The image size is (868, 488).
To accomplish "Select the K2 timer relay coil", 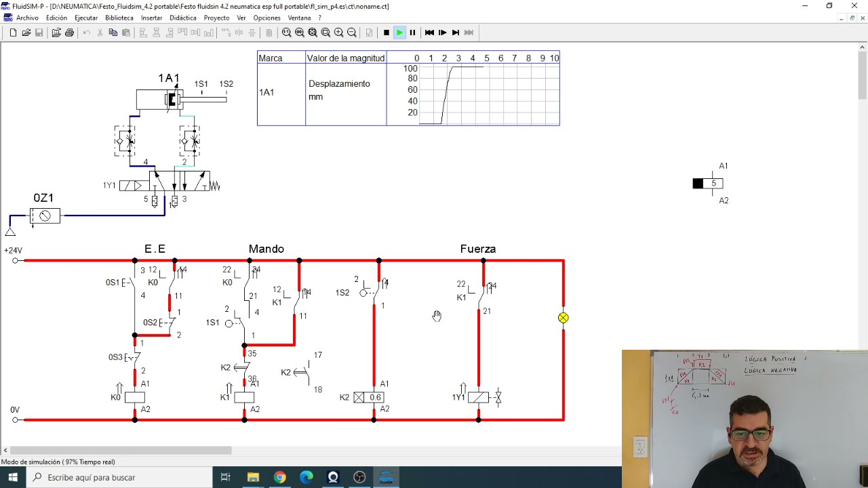I will [369, 397].
